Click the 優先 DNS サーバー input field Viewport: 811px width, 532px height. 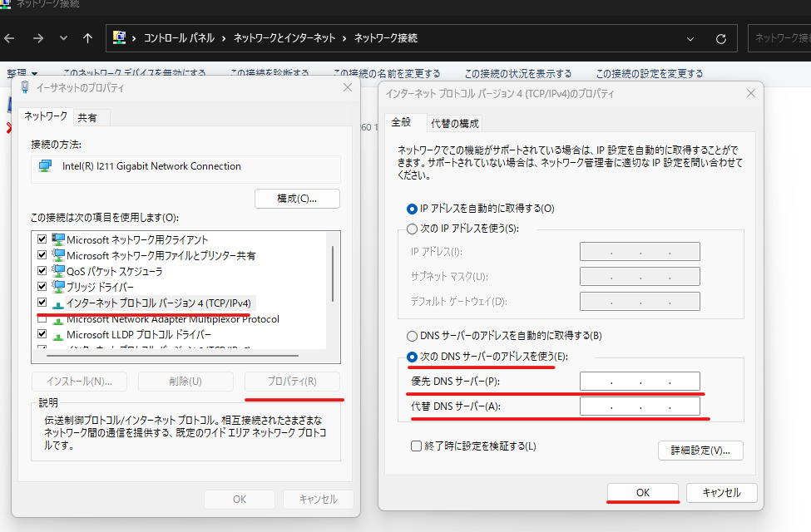[640, 381]
